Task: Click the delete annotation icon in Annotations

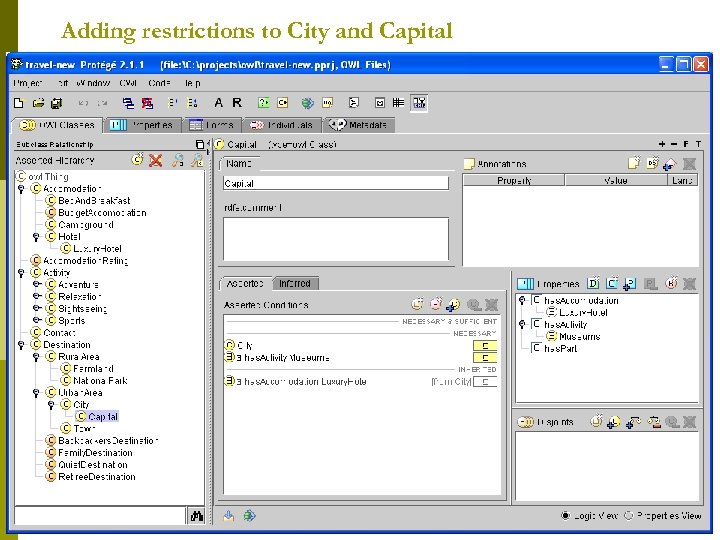Action: tap(689, 163)
